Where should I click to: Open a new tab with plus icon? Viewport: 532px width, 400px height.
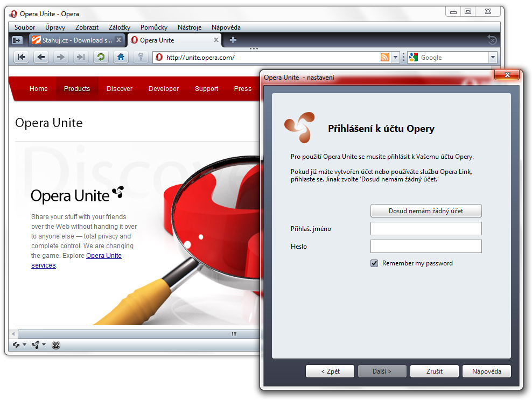click(x=233, y=40)
